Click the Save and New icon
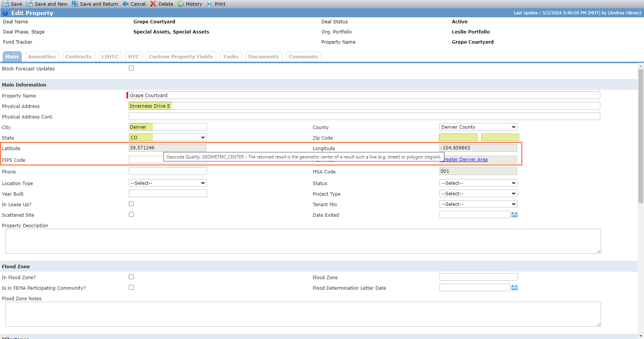 [x=29, y=4]
